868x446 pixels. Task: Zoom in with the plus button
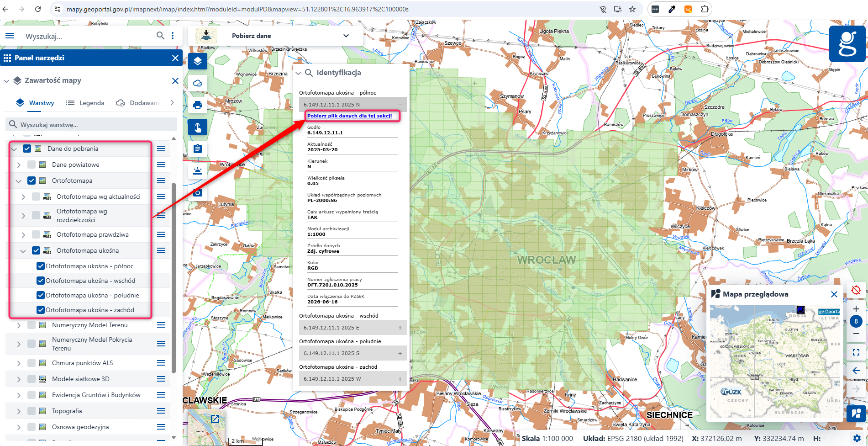click(856, 309)
